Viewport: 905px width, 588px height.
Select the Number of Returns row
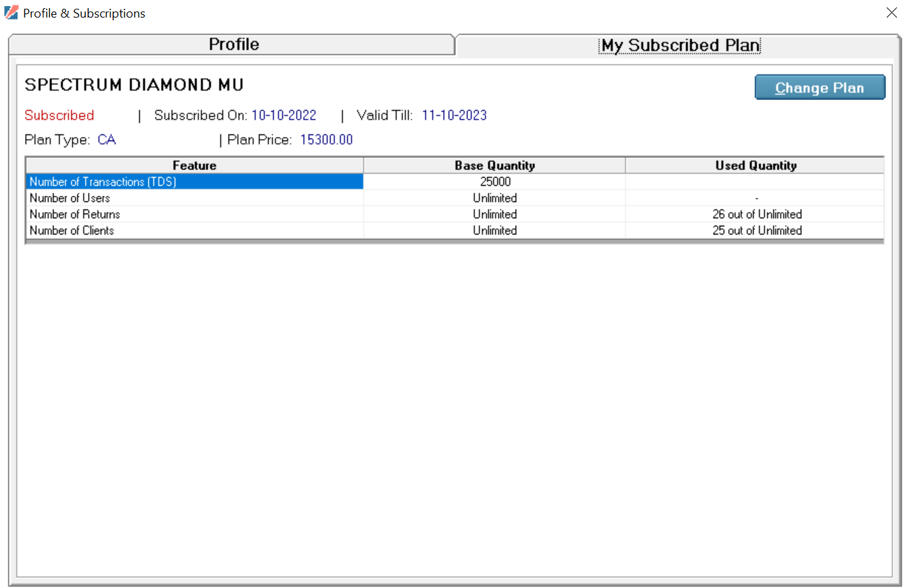coord(455,214)
